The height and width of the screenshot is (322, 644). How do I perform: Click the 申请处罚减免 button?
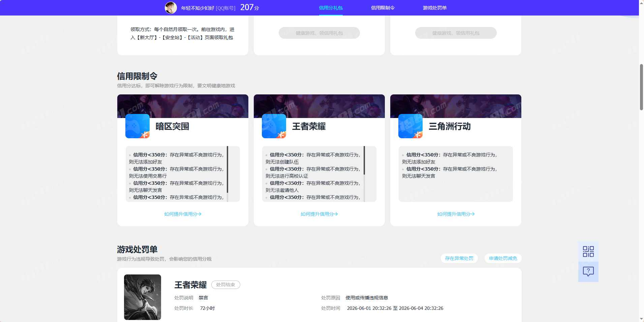503,258
